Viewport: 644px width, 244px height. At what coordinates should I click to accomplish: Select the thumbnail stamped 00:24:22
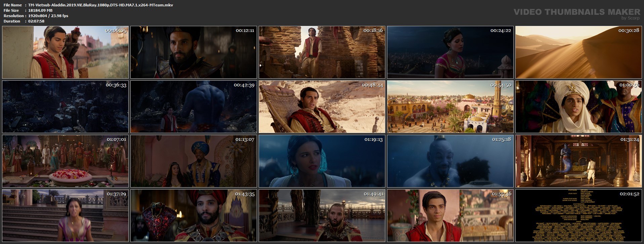pos(450,52)
